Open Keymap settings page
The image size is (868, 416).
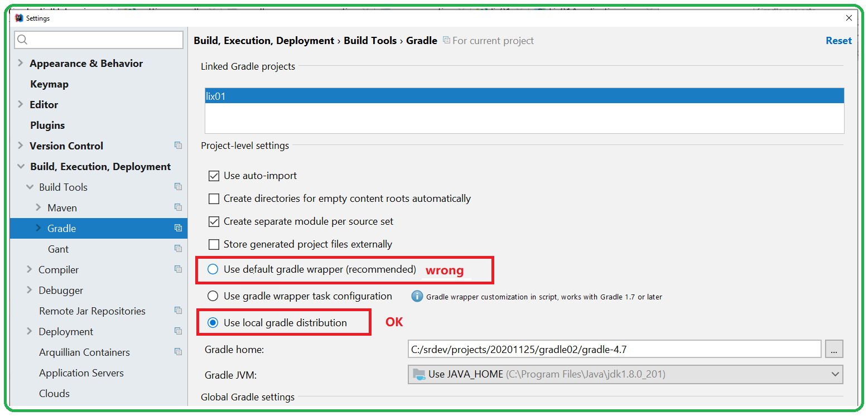tap(49, 84)
